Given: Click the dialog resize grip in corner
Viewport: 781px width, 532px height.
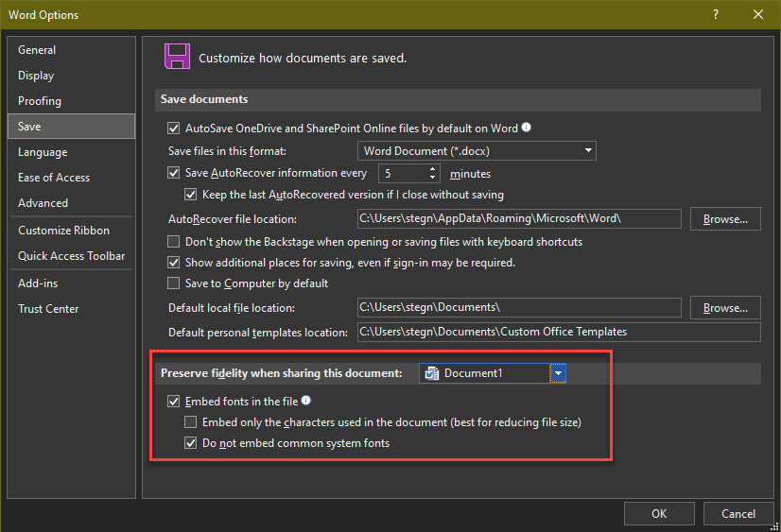Looking at the screenshot, I should point(774,527).
